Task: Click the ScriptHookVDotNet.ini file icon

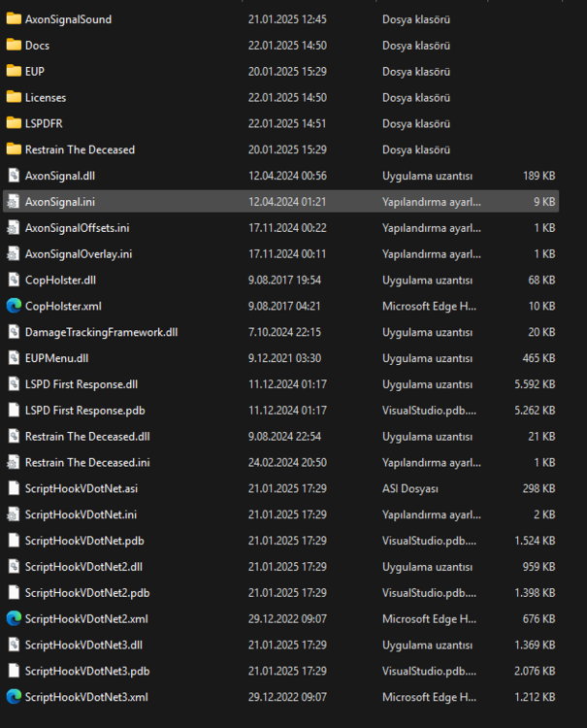Action: coord(14,513)
